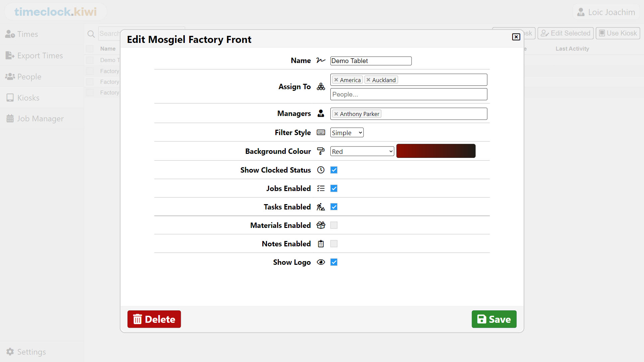The width and height of the screenshot is (644, 362).
Task: Click the clipboard icon next to Notes Enabled
Action: pos(321,244)
